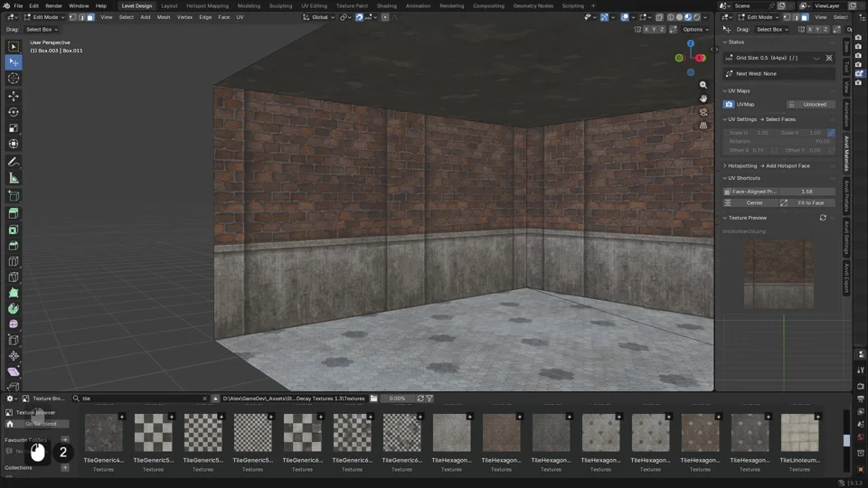Open the Grid Size dropdown chevron

pos(816,58)
